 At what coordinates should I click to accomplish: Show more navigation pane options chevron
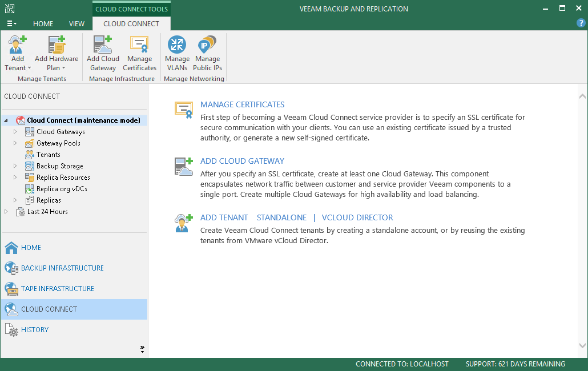coord(142,349)
